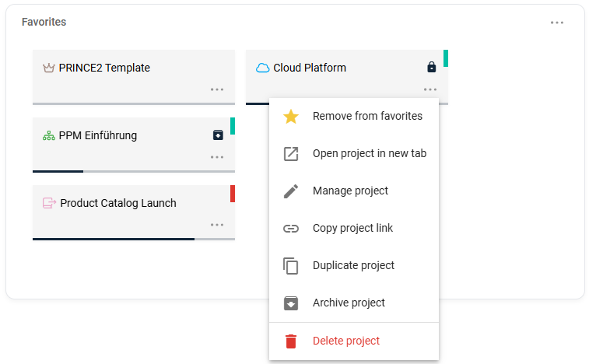
Task: Click the lock icon on Cloud Platform
Action: (432, 68)
